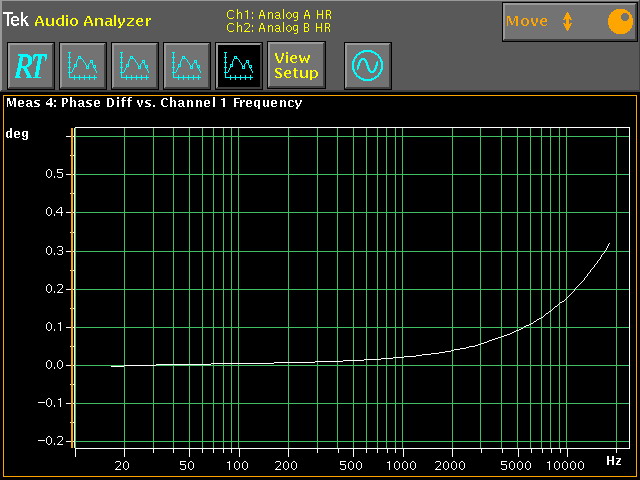Click the 0.5 value on the Y axis

click(55, 174)
